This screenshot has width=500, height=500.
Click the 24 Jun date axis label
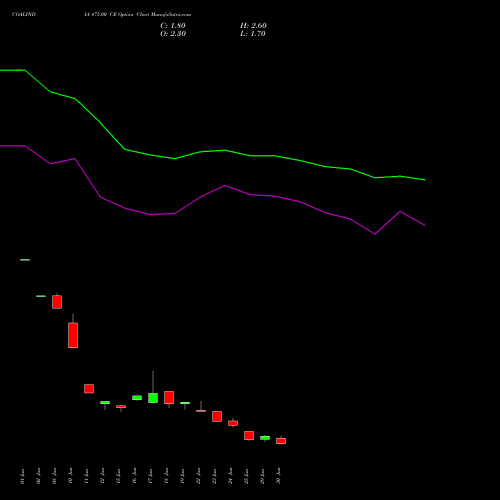(230, 476)
